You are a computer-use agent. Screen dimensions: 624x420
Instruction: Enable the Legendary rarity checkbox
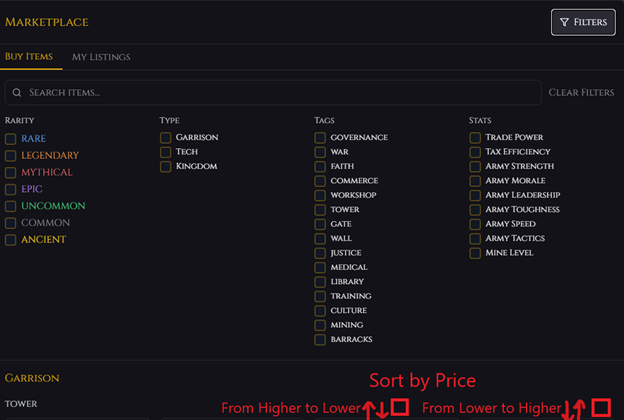(11, 156)
